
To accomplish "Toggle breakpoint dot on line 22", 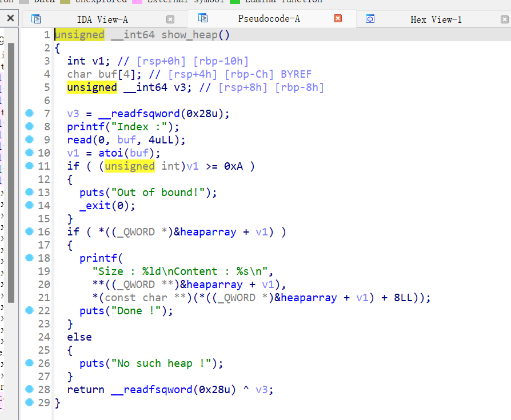I will pos(30,310).
